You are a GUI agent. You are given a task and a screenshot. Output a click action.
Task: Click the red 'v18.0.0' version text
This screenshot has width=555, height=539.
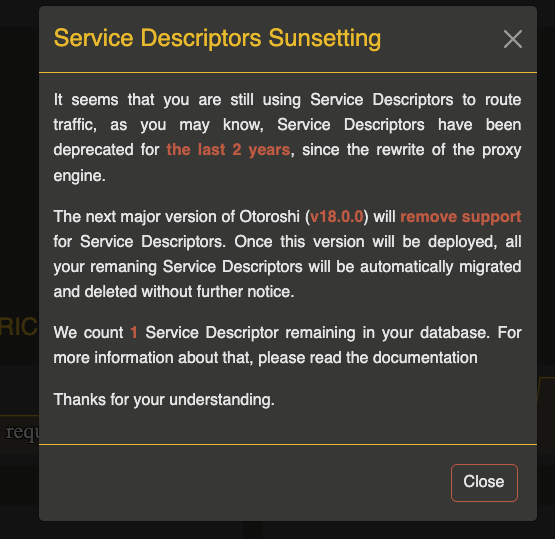pos(337,216)
